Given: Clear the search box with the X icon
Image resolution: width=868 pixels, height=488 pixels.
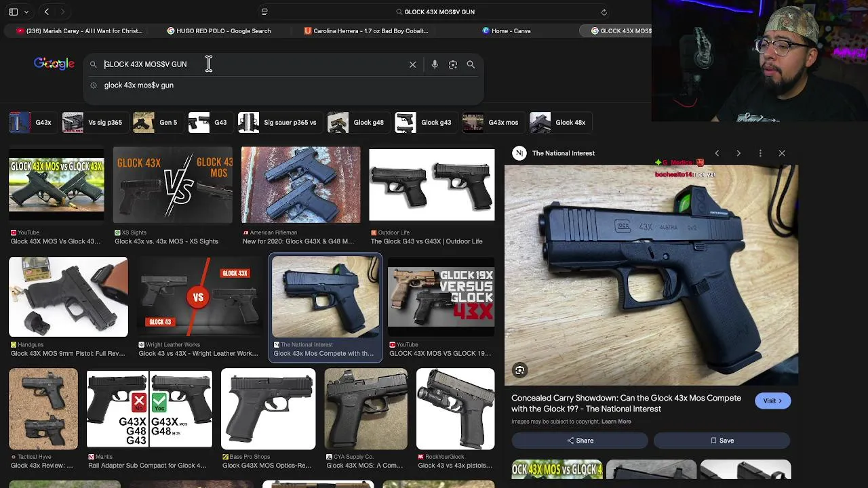Looking at the screenshot, I should click(x=412, y=64).
